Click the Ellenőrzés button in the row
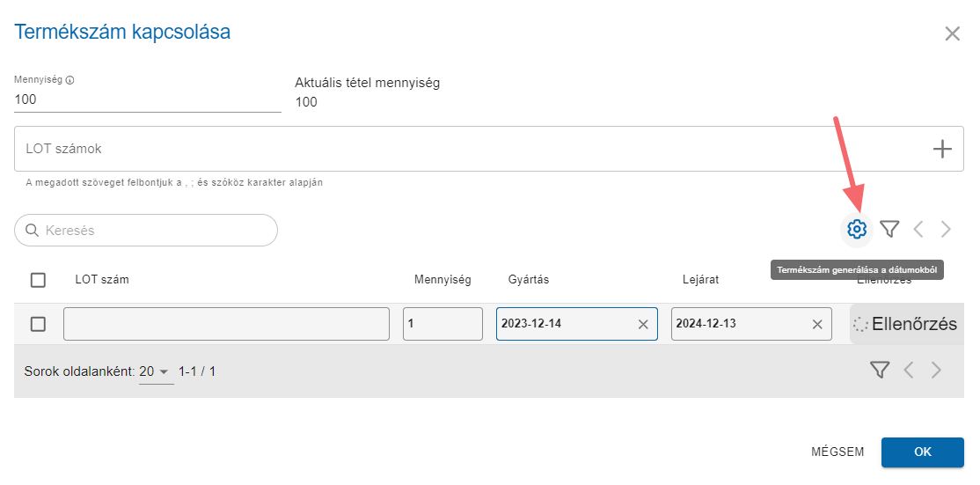Image resolution: width=980 pixels, height=485 pixels. 906,324
